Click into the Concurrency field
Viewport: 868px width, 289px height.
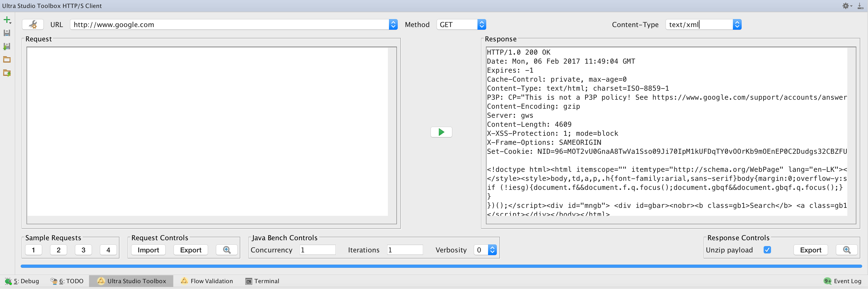[x=317, y=250]
